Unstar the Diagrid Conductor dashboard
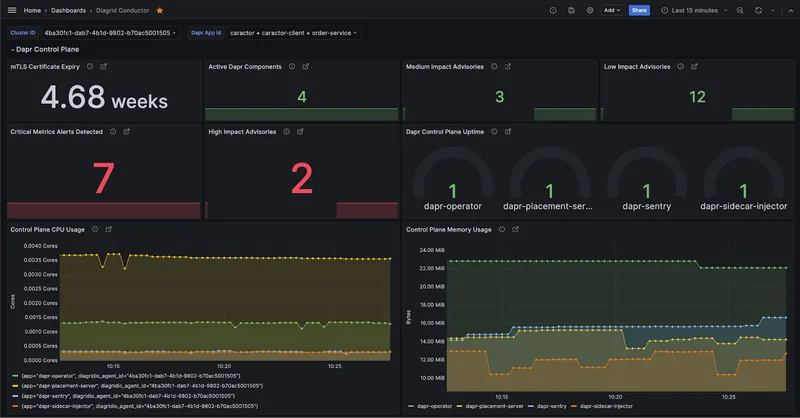 tap(160, 10)
